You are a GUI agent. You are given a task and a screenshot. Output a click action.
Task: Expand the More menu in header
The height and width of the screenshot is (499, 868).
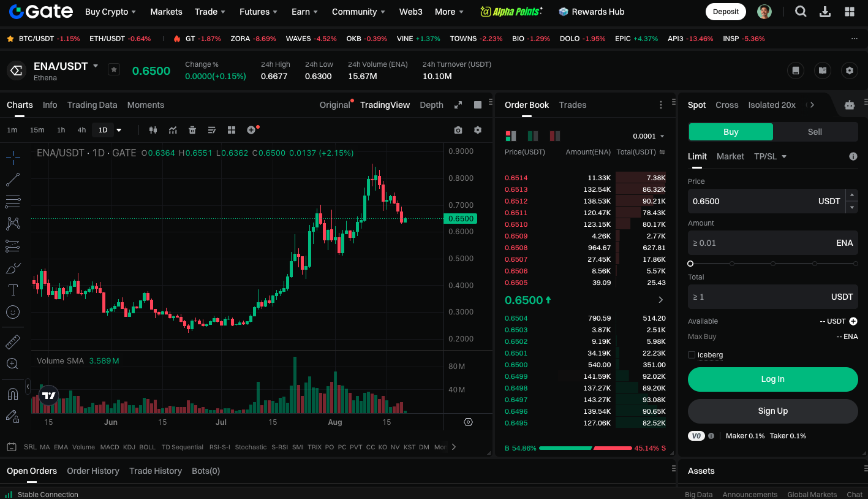pyautogui.click(x=449, y=12)
